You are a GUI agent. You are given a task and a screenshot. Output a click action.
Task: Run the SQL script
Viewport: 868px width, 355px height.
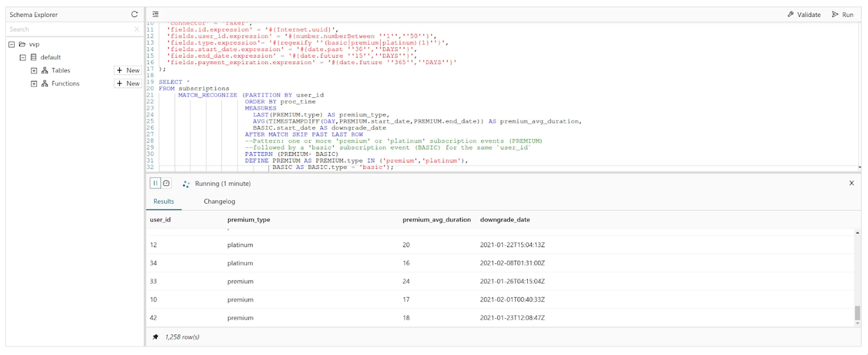843,14
